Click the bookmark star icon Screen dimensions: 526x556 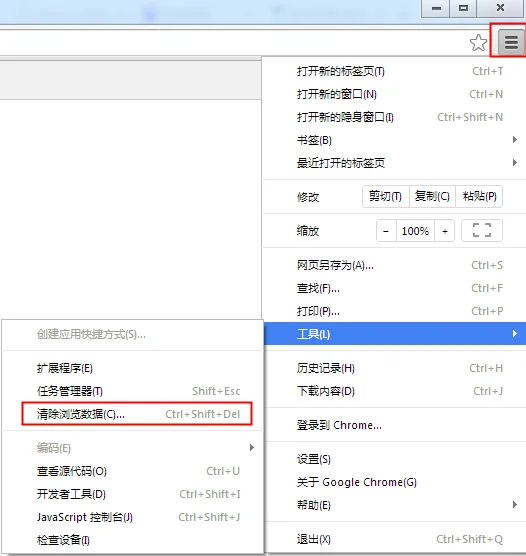[x=478, y=43]
